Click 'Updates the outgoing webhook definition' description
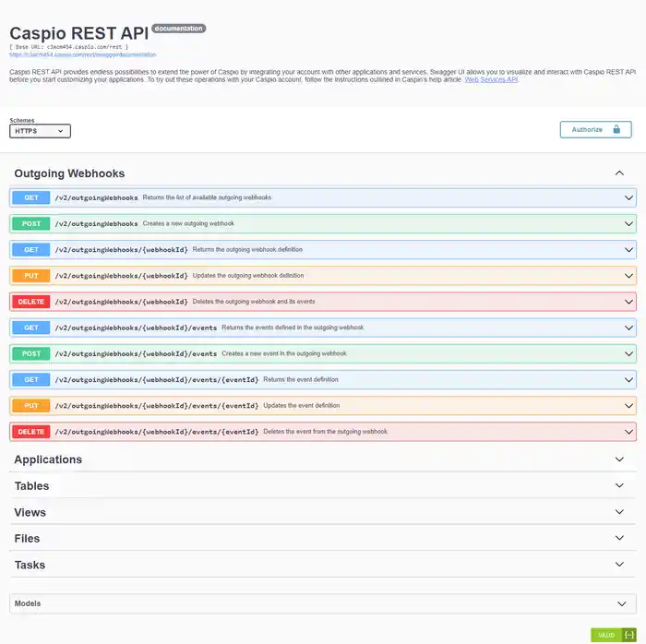 [x=248, y=276]
